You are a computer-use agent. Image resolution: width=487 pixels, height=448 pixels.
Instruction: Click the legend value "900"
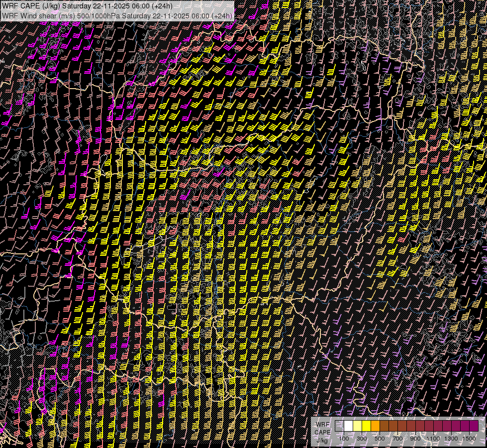point(415,439)
